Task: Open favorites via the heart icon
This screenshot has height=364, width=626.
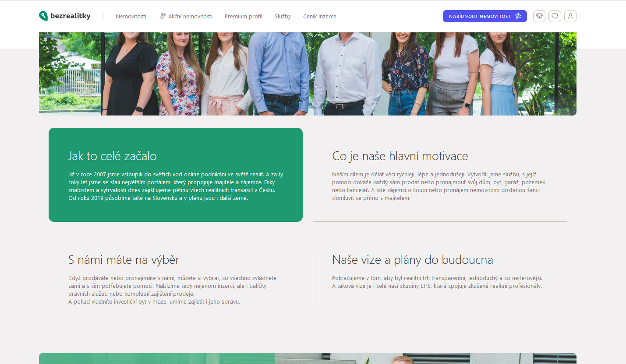Action: point(555,16)
